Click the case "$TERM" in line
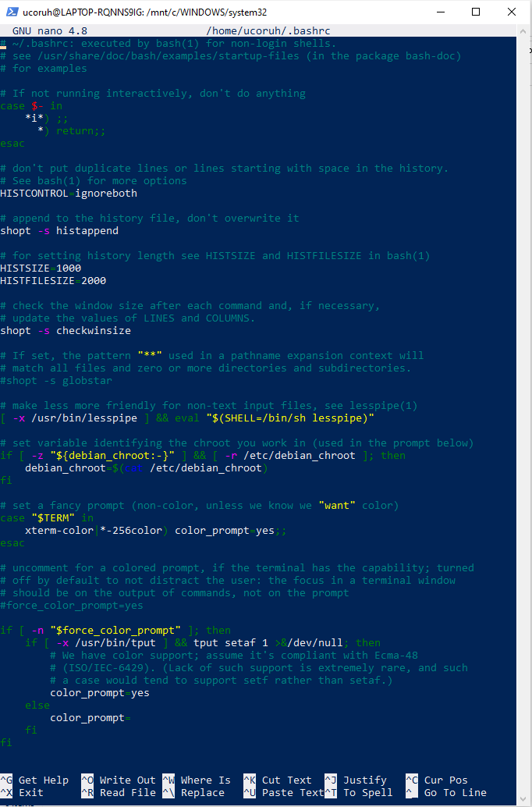The width and height of the screenshot is (532, 807). pos(47,517)
